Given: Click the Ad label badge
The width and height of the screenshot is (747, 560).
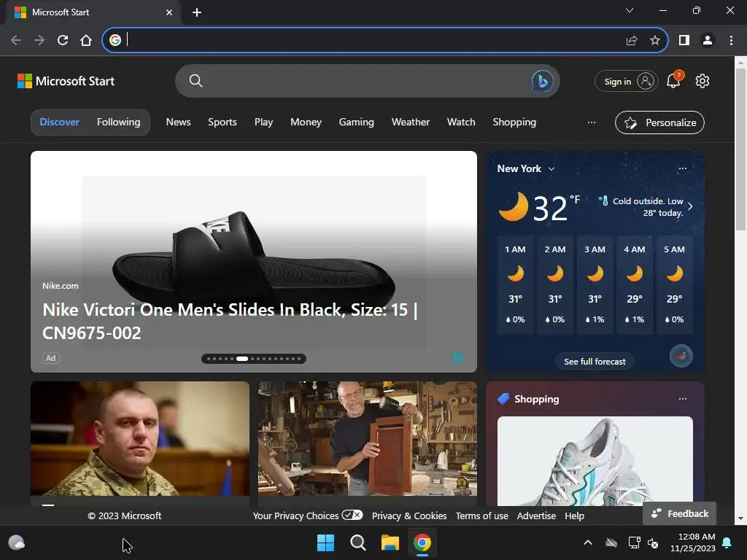Looking at the screenshot, I should [50, 358].
